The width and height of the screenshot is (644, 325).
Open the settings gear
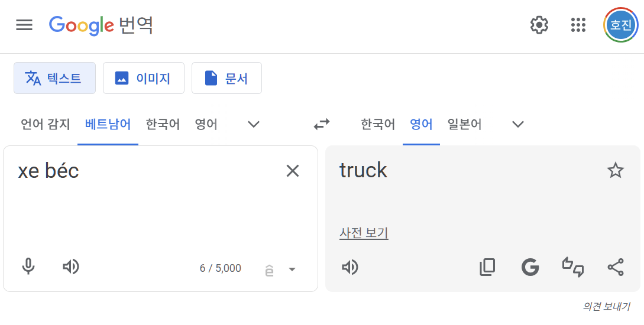[x=539, y=25]
